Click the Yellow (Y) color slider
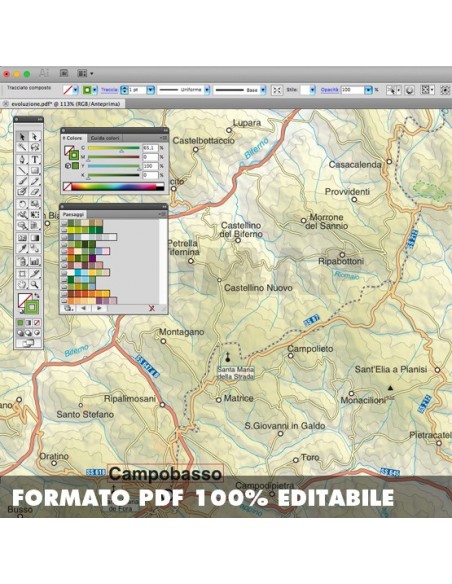The width and height of the screenshot is (452, 584). (114, 166)
